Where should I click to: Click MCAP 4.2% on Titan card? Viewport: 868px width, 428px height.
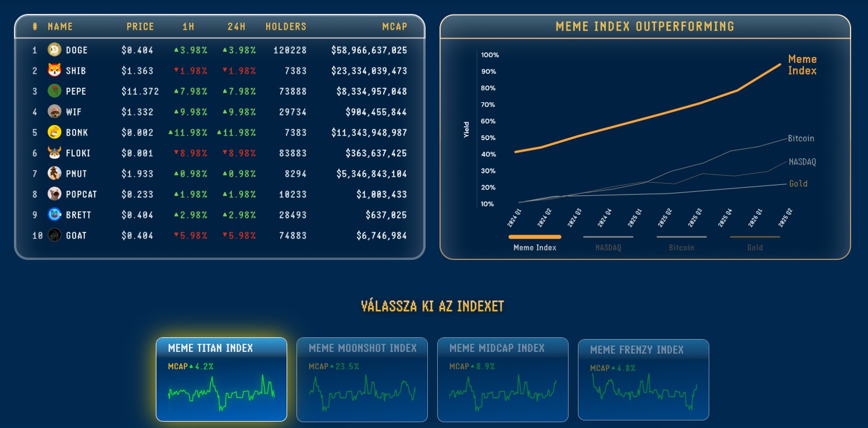[x=191, y=366]
